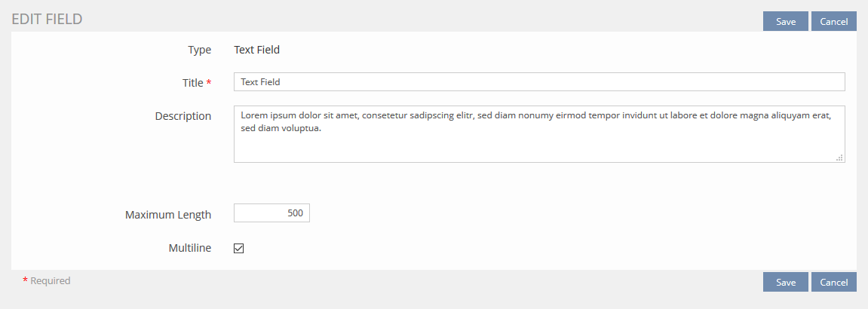Select the Maximum Length number field
Image resolution: width=868 pixels, height=309 pixels.
[271, 213]
